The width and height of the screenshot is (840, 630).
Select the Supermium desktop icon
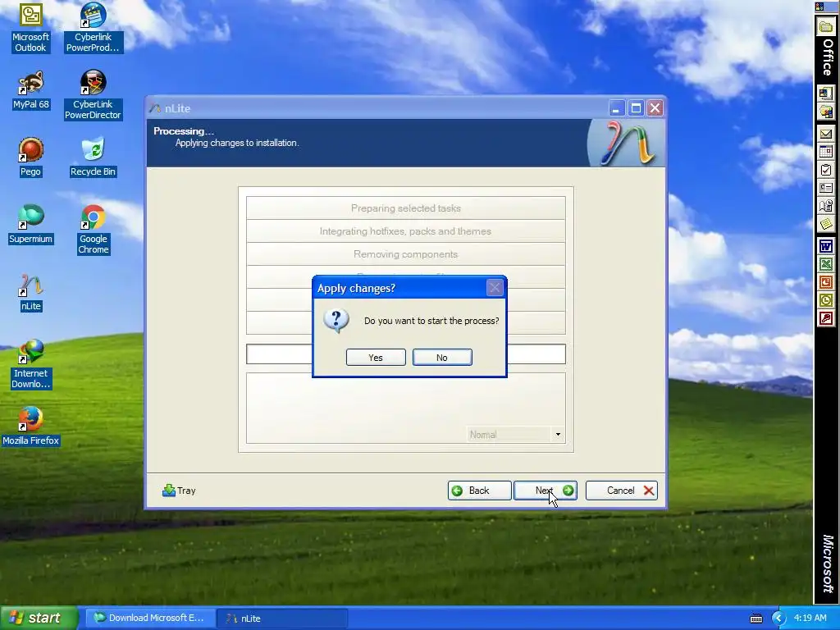coord(30,225)
